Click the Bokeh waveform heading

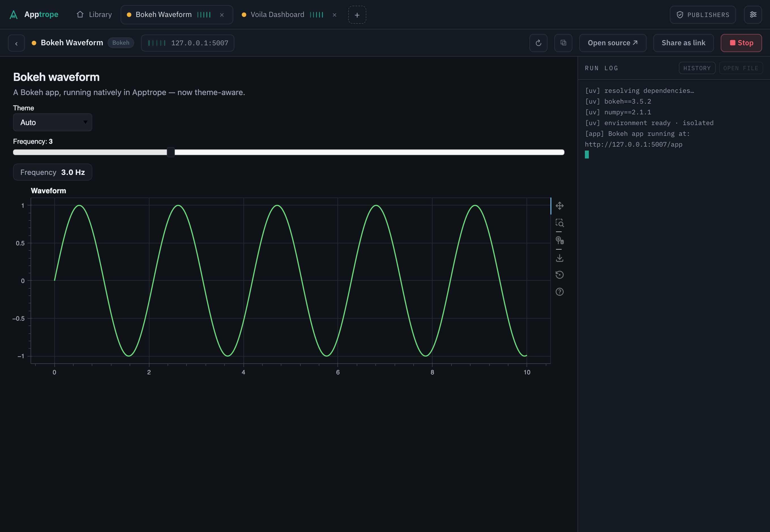(56, 77)
